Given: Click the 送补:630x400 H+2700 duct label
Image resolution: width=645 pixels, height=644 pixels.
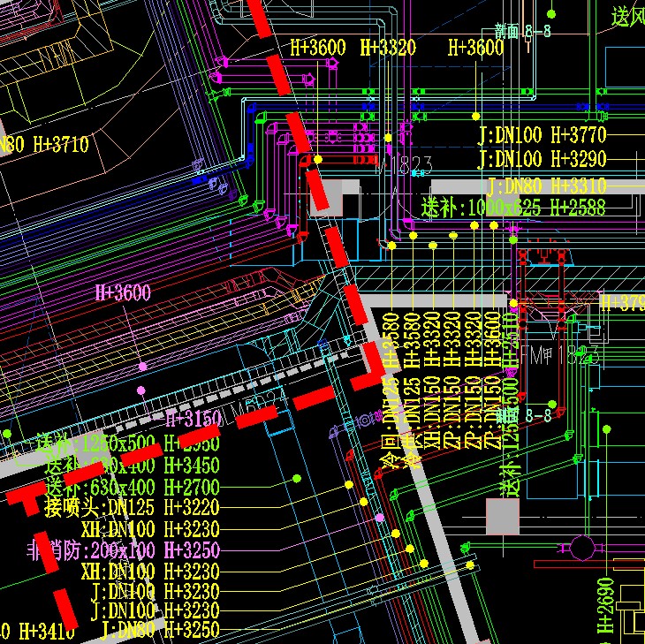Looking at the screenshot, I should point(131,487).
